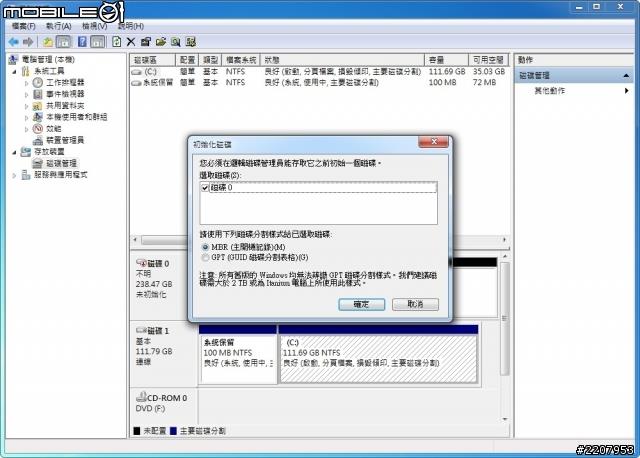Click the horizontal scrollbar left arrow

[x=135, y=240]
